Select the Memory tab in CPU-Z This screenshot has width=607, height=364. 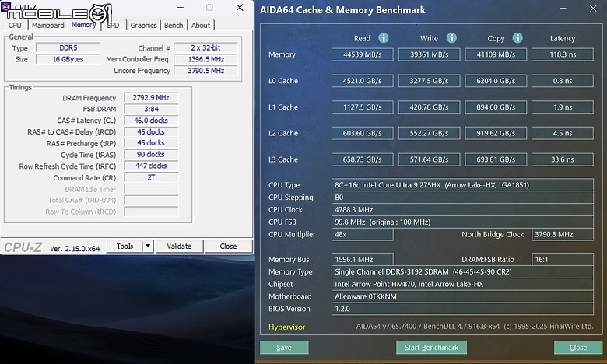pyautogui.click(x=83, y=25)
